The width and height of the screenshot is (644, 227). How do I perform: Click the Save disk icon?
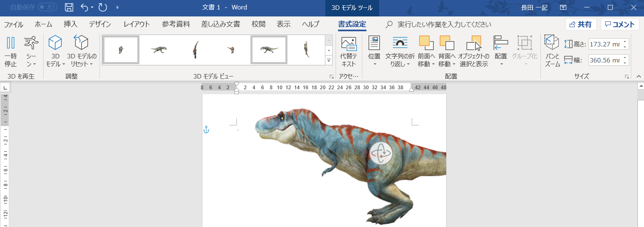pyautogui.click(x=69, y=7)
